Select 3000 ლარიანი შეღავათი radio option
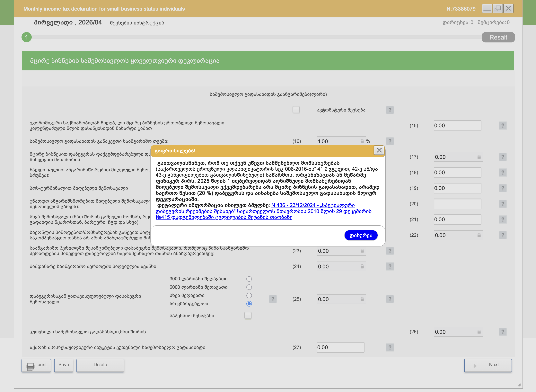Image resolution: width=536 pixels, height=392 pixels. click(x=249, y=279)
